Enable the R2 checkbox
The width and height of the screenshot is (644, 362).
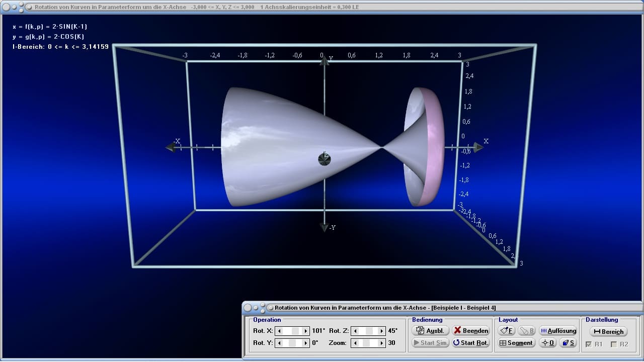[x=613, y=344]
